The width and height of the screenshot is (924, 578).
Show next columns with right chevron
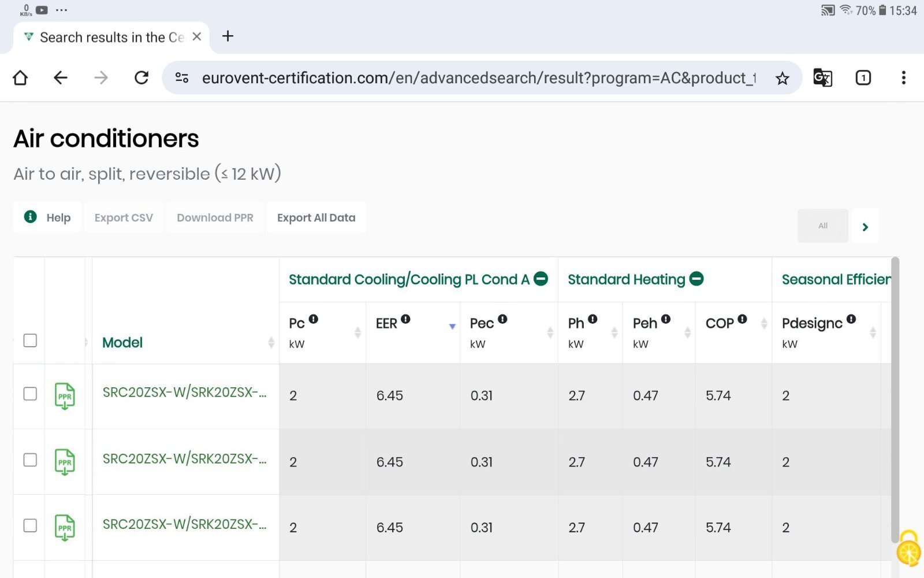coord(865,227)
